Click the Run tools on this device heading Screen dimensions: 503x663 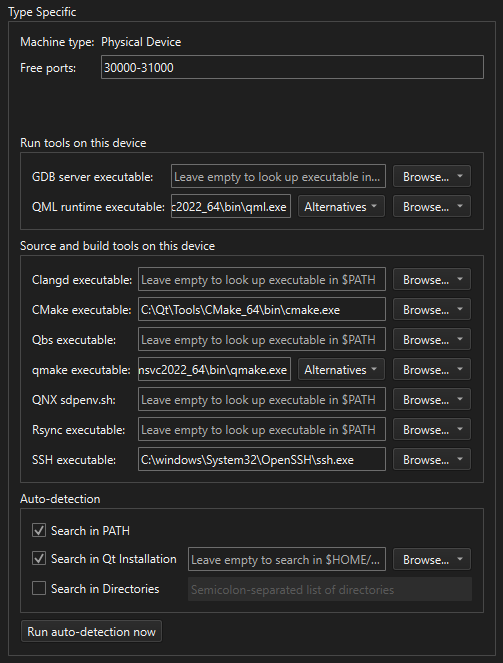pos(83,143)
